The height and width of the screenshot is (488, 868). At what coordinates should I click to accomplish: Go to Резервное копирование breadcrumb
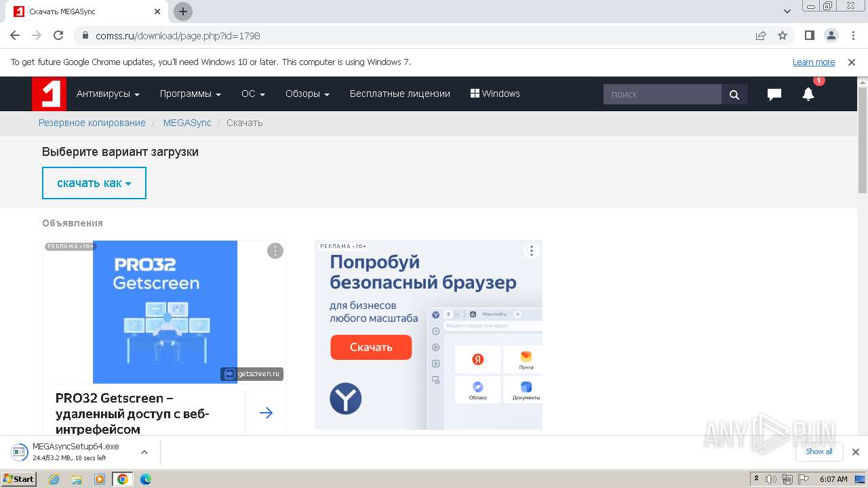point(92,123)
